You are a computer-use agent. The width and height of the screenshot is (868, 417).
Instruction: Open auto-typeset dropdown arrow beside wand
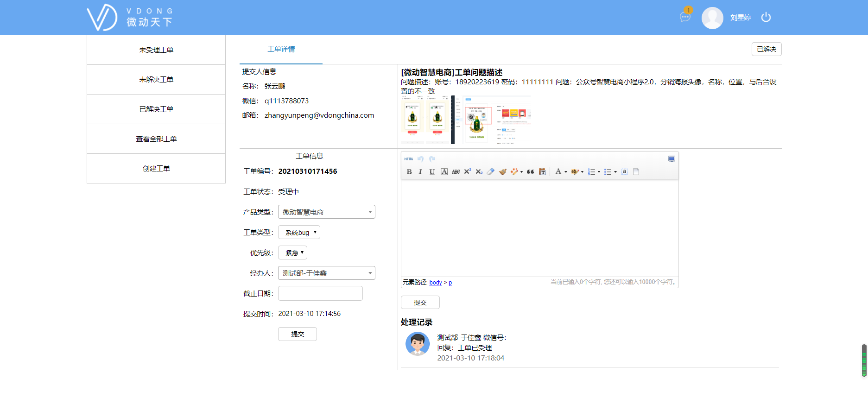[521, 172]
